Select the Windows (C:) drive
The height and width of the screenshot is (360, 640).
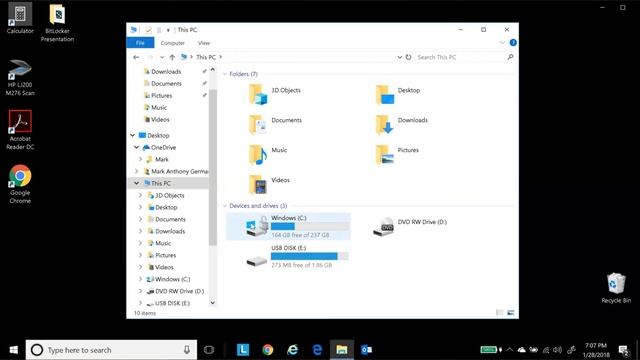point(288,226)
